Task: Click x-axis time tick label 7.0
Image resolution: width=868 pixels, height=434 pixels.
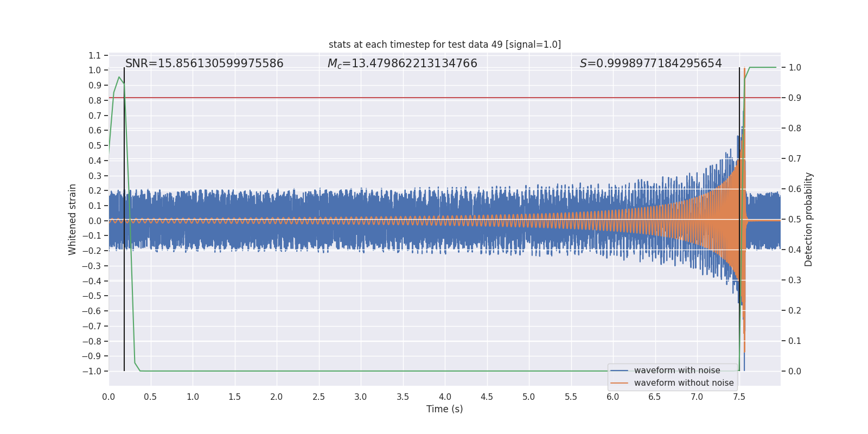Action: pyautogui.click(x=697, y=397)
